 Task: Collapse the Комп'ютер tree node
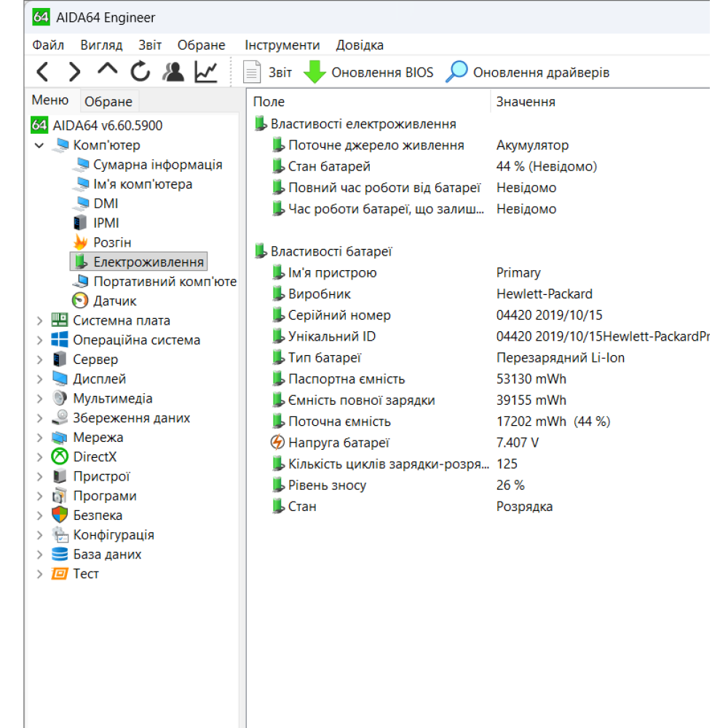tap(39, 146)
